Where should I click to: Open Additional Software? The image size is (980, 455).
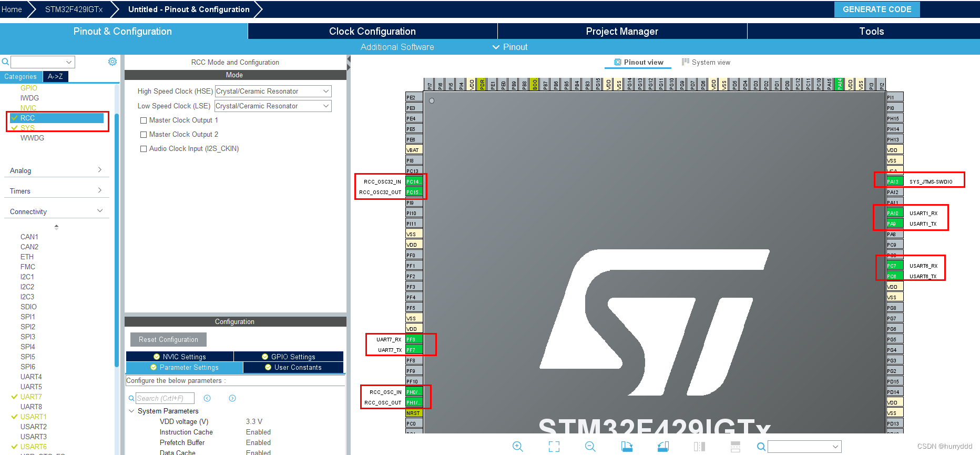tap(397, 47)
